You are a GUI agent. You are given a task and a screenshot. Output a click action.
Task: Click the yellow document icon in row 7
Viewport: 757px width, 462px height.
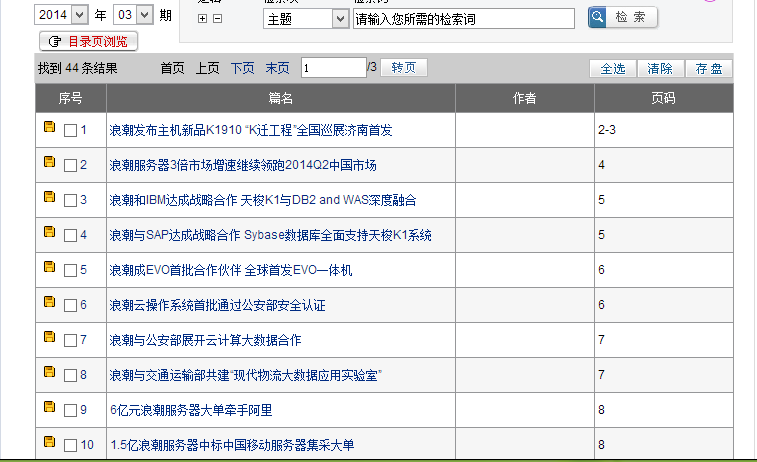coord(49,336)
